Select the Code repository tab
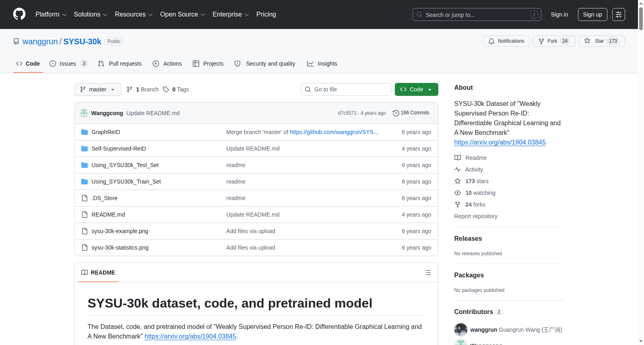 28,64
